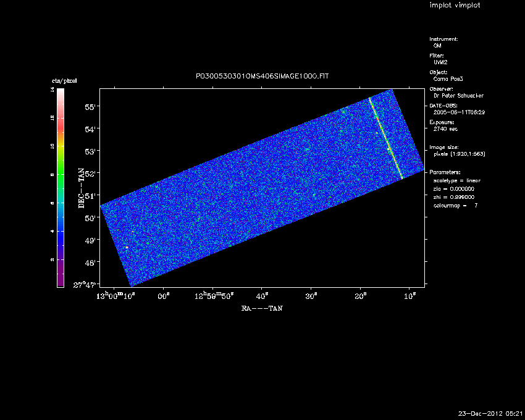
Task: Click the 'zhi = 0.999000' parameter
Action: [454, 197]
